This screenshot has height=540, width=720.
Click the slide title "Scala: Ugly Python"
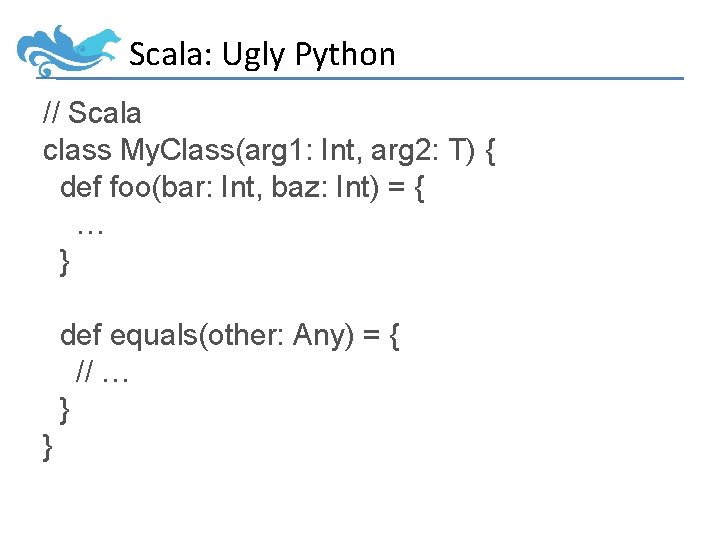pyautogui.click(x=262, y=54)
